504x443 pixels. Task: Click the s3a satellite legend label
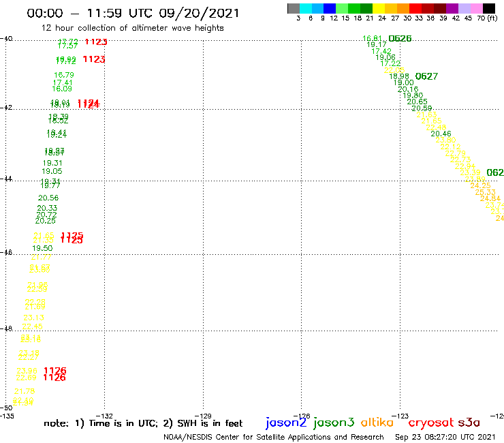point(469,423)
